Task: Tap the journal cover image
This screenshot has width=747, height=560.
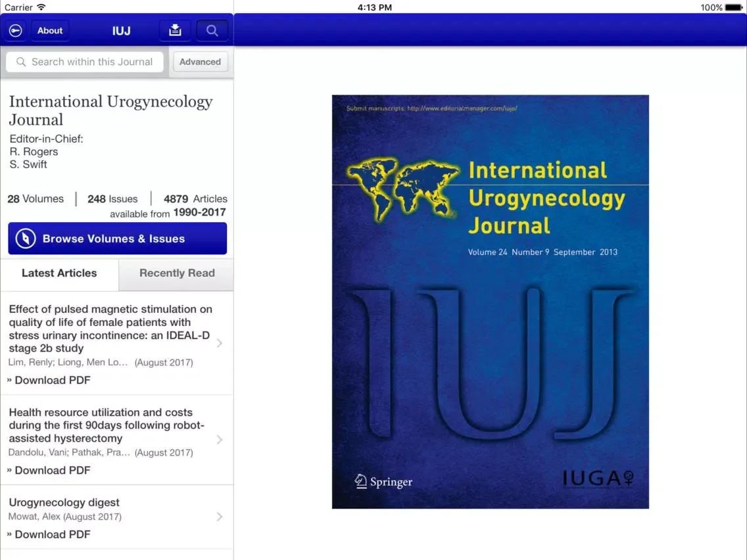Action: [491, 302]
